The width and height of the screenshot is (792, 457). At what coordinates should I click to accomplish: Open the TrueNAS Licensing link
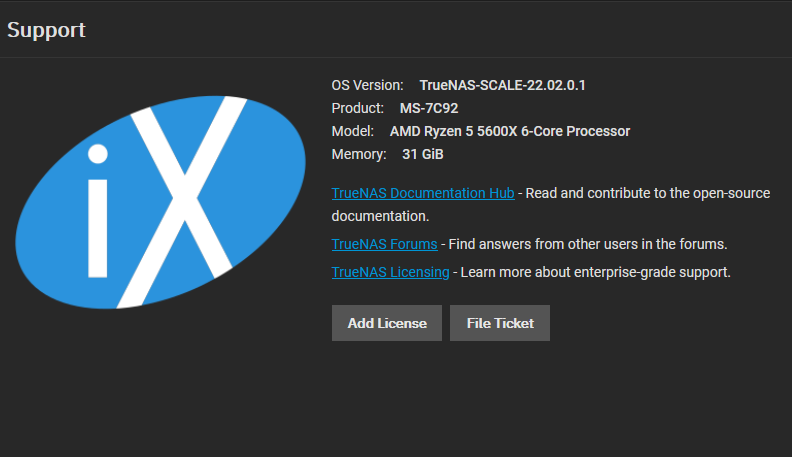(391, 272)
